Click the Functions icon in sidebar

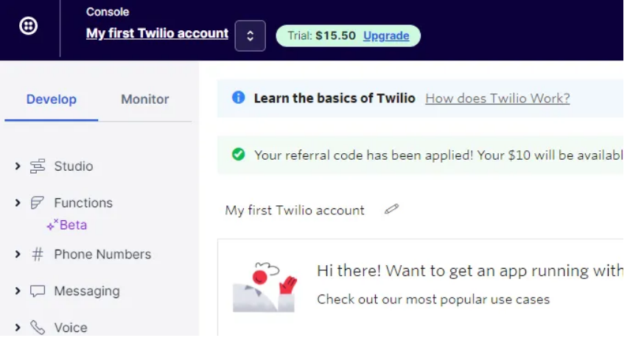[x=38, y=202]
